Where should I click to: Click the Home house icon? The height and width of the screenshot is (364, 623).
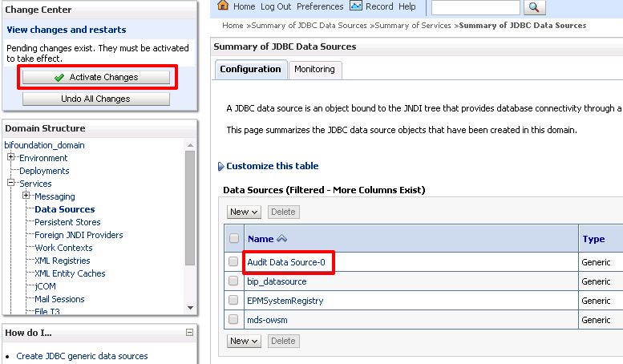223,6
